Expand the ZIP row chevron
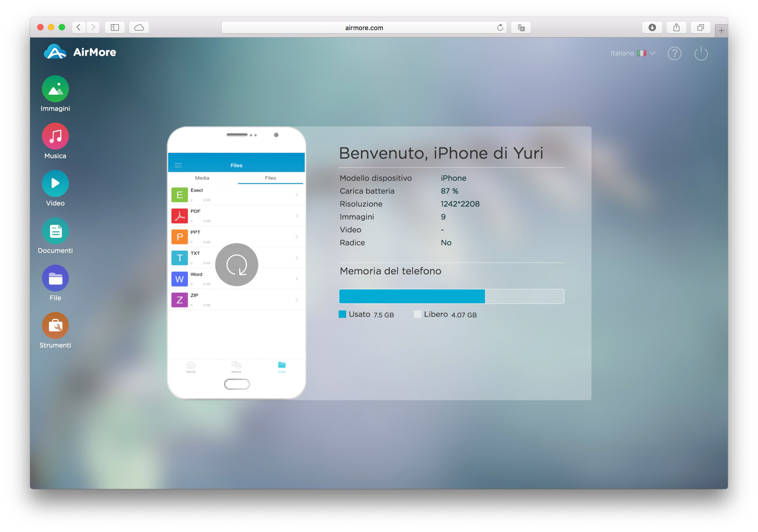This screenshot has height=532, width=758. point(297,299)
